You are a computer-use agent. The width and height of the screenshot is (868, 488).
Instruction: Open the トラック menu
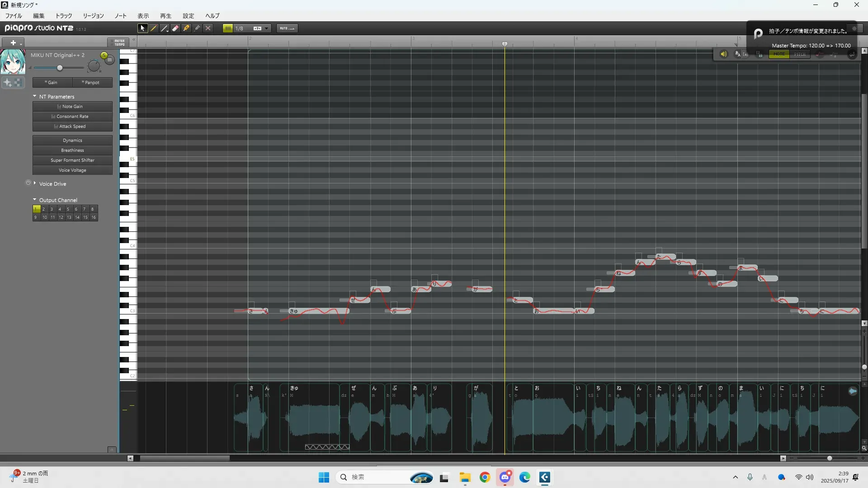64,15
